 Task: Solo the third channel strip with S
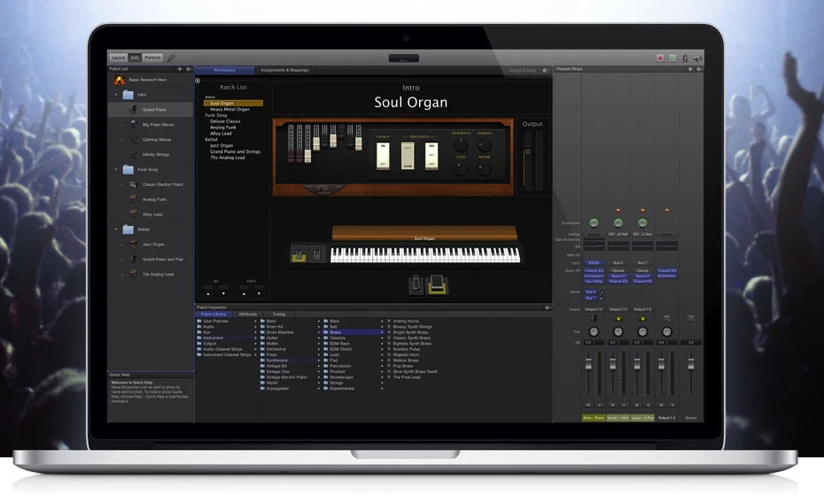(649, 405)
